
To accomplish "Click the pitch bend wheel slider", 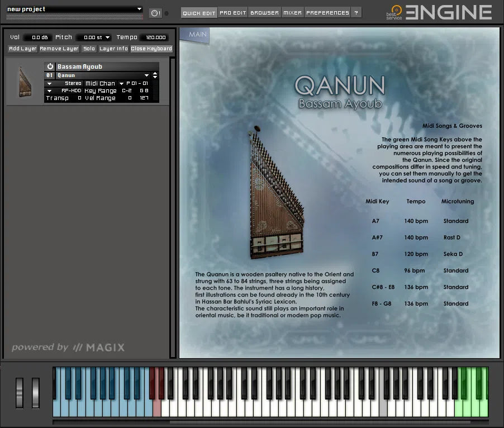I will tap(20, 393).
